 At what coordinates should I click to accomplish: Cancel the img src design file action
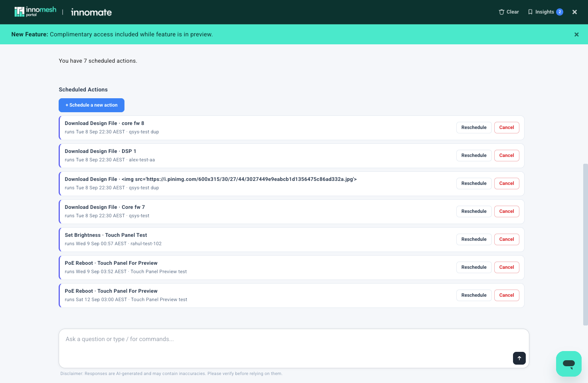(507, 183)
